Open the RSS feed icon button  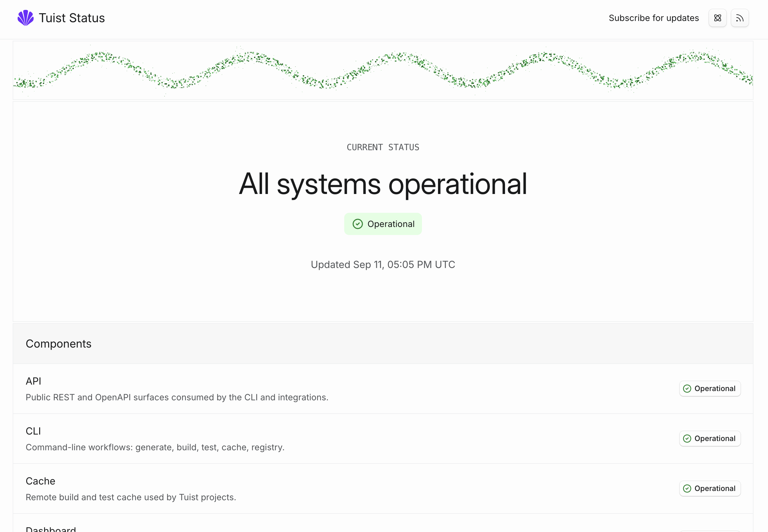coord(740,18)
